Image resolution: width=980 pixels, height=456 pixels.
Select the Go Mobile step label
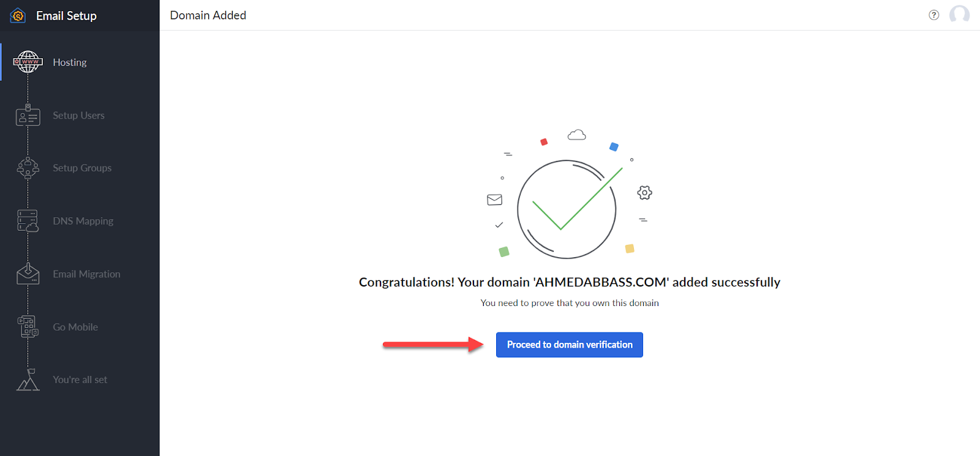pyautogui.click(x=75, y=327)
